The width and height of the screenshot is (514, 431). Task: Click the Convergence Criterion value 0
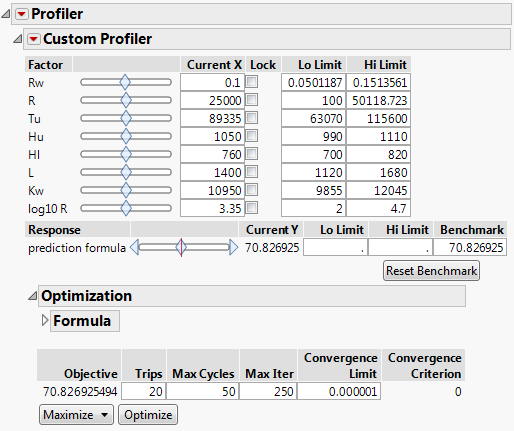tap(458, 391)
